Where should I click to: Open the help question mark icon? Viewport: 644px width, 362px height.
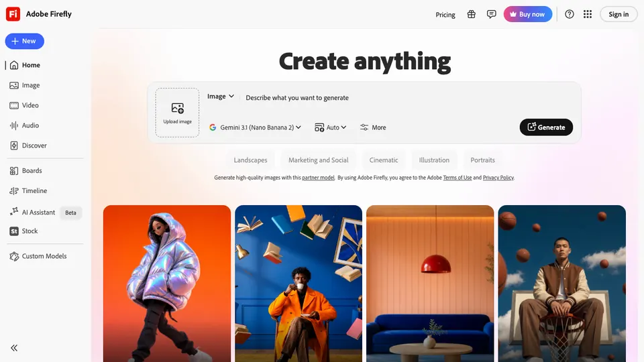click(x=570, y=14)
